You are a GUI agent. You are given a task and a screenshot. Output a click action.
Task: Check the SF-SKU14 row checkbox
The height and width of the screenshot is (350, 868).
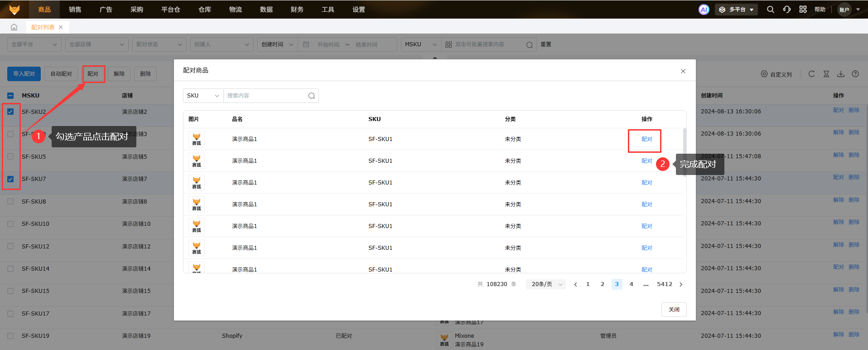10,269
